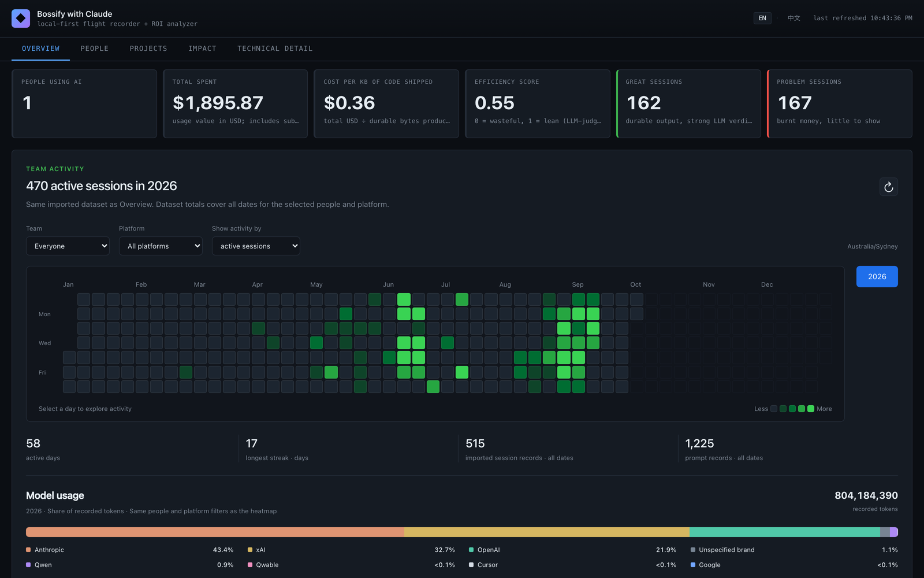Viewport: 924px width, 578px height.
Task: Click the '515' imported session records value
Action: (475, 443)
